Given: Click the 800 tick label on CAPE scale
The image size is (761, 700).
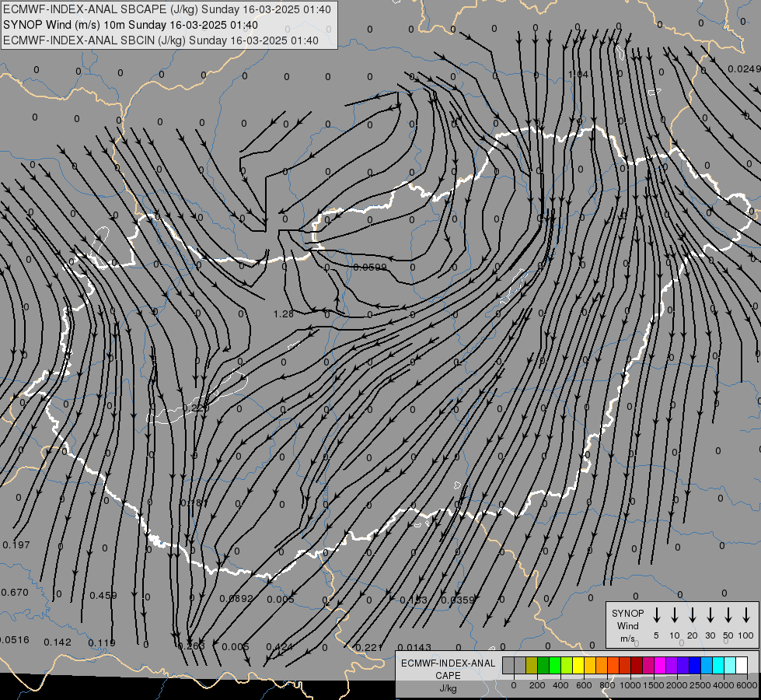Looking at the screenshot, I should coord(607,685).
